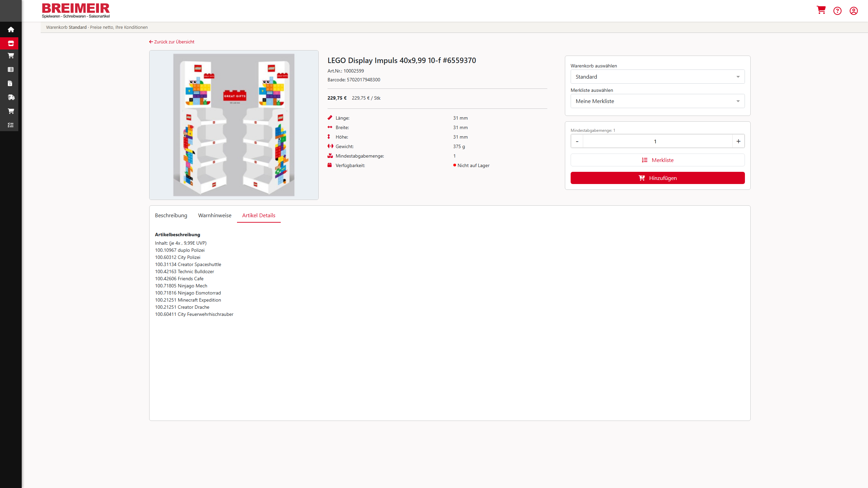Open the checklist tasks icon in sidebar
This screenshot has width=868, height=488.
click(11, 125)
